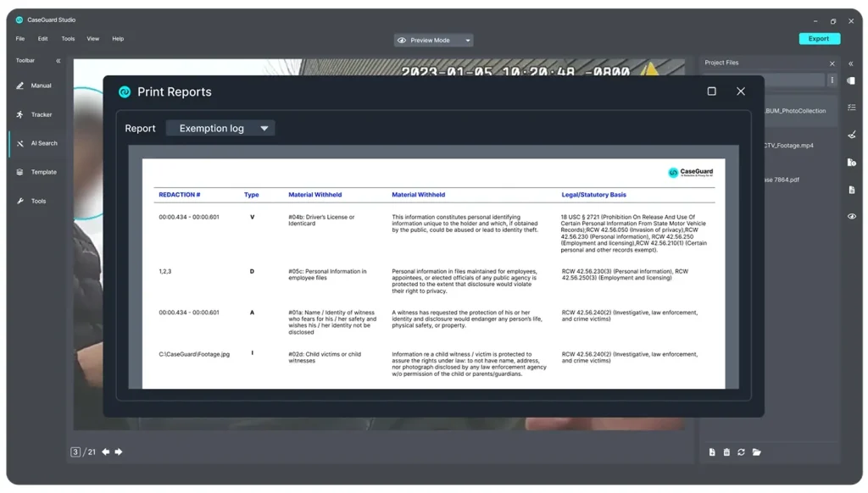Advance to the next page with the forward arrow
The image size is (868, 493).
coord(119,451)
